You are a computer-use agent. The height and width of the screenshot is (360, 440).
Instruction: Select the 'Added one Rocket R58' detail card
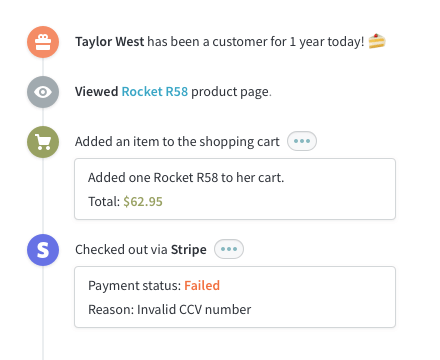[x=235, y=189]
